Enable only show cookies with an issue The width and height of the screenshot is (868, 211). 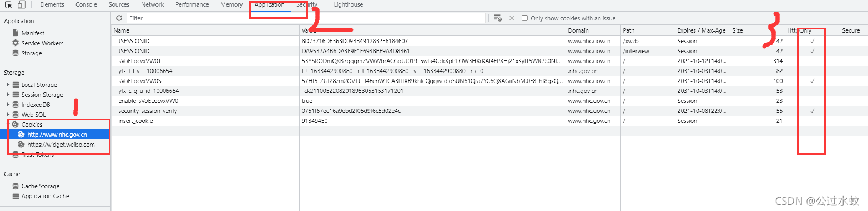point(525,18)
